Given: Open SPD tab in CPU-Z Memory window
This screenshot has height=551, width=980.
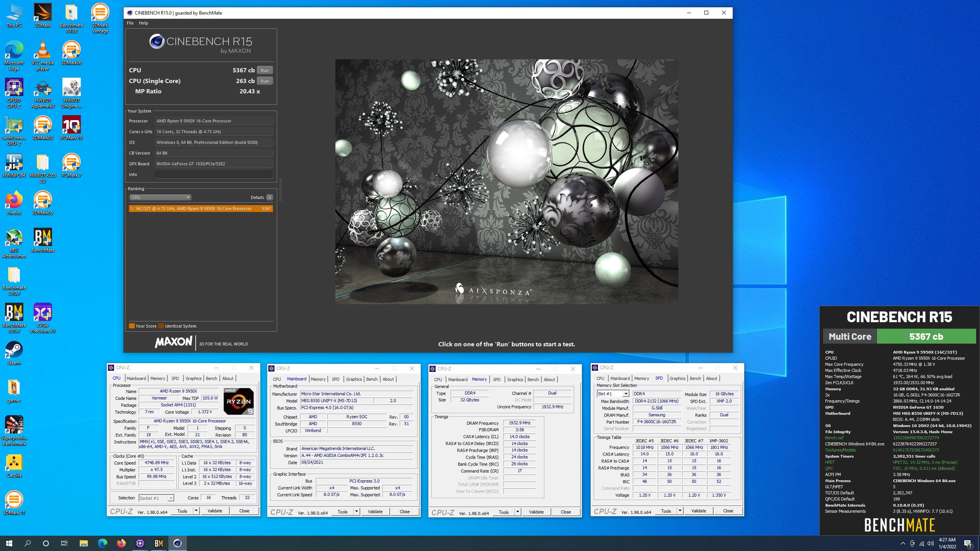Looking at the screenshot, I should tap(497, 380).
